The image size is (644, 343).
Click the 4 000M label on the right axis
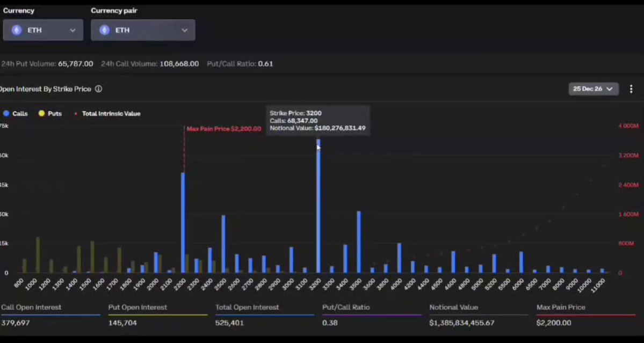tap(628, 126)
